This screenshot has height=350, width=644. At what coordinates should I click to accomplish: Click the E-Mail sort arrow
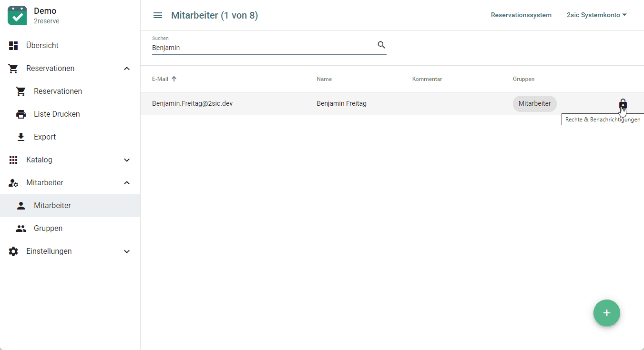click(x=174, y=79)
